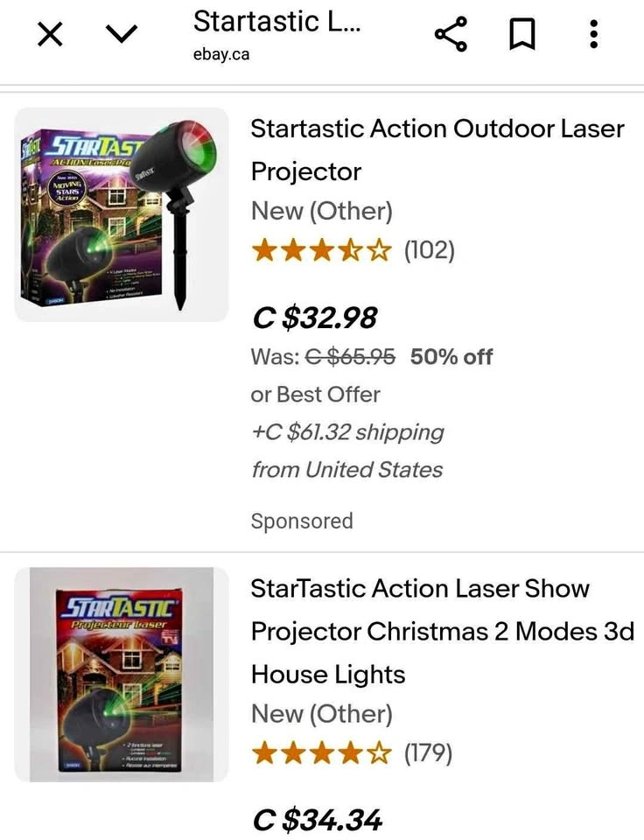The height and width of the screenshot is (840, 644).
Task: View first Startastic projector product image
Action: [122, 214]
